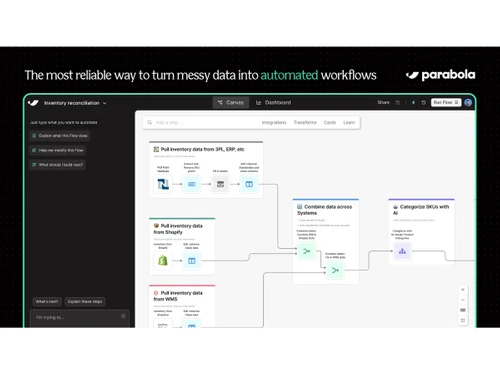Select the Categorize with AI step icon
The image size is (500, 375).
[402, 251]
